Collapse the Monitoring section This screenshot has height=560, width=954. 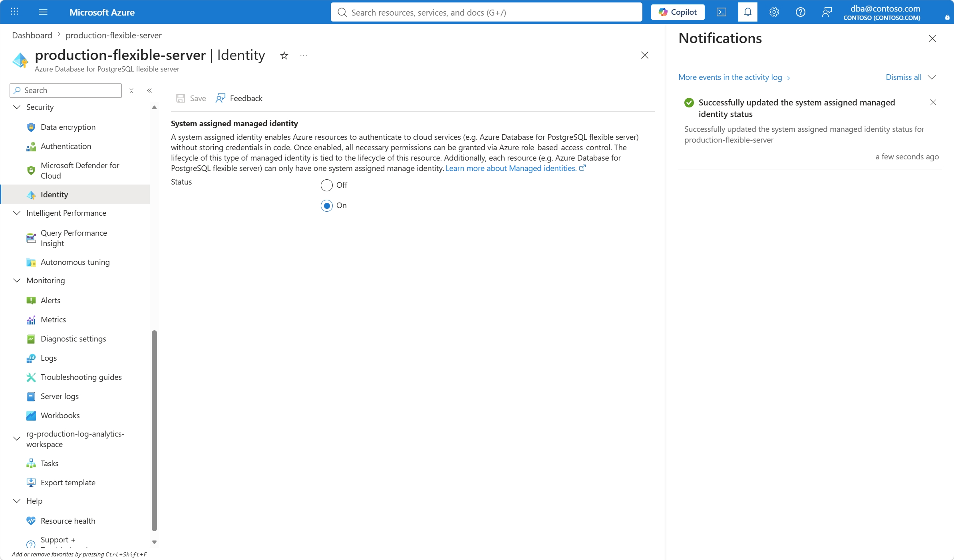click(x=17, y=280)
